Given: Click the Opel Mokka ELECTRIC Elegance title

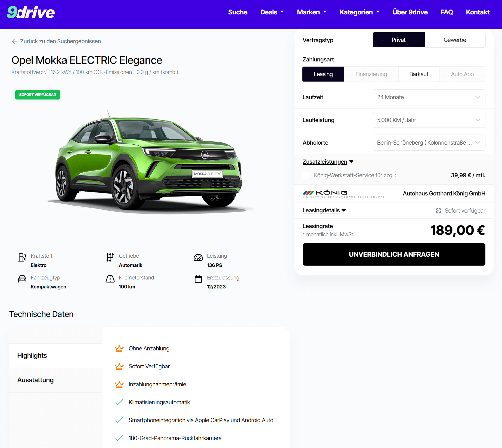Looking at the screenshot, I should 87,60.
